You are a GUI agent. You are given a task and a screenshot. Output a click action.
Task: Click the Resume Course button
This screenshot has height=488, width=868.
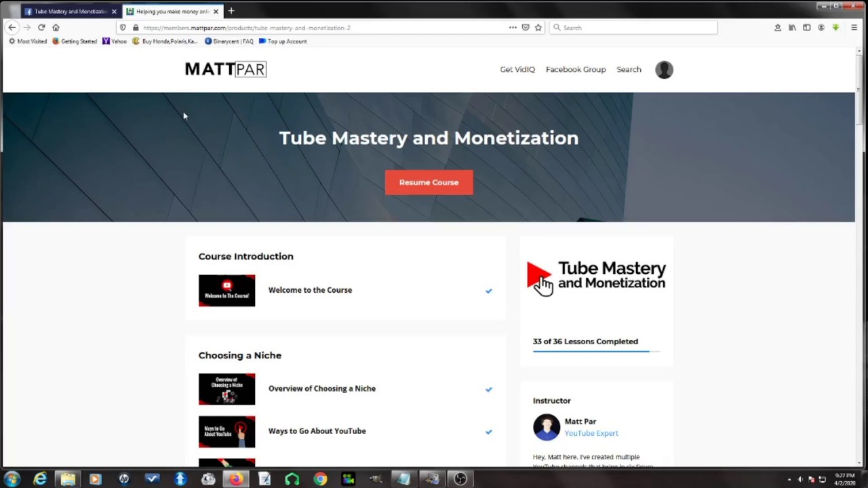tap(429, 182)
